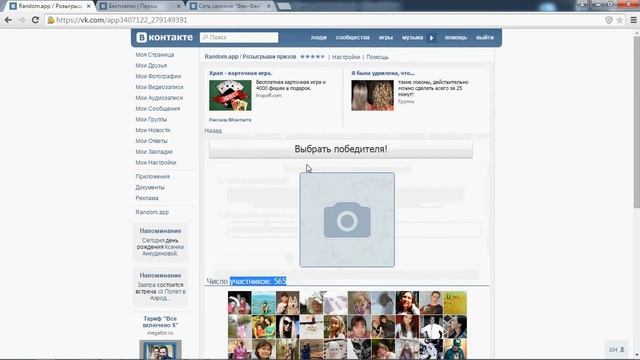Open Документы in sidebar
The image size is (640, 360).
tap(150, 187)
